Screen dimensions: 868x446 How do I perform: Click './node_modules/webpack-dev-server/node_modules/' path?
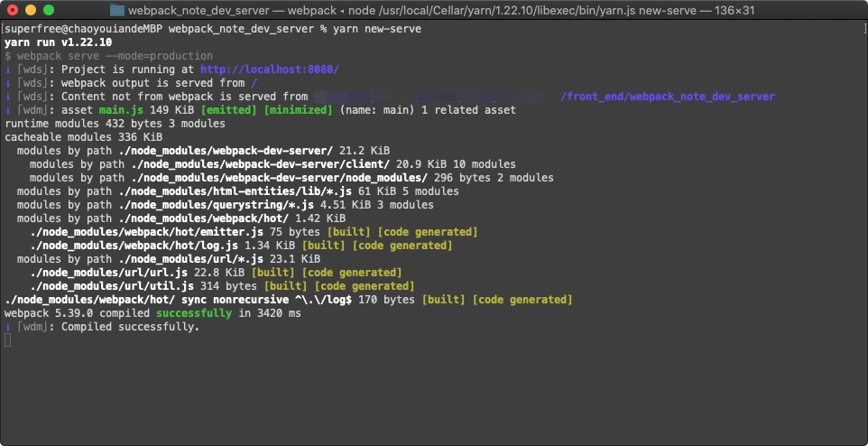click(x=280, y=178)
